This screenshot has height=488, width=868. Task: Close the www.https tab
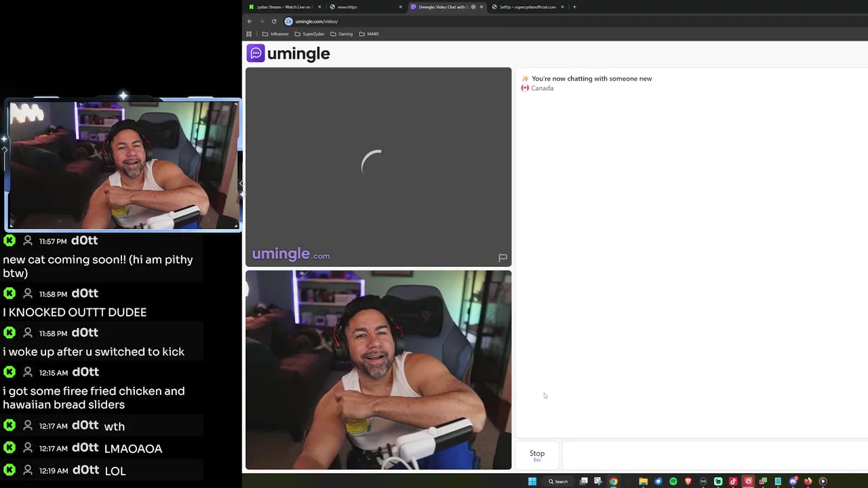(x=400, y=7)
